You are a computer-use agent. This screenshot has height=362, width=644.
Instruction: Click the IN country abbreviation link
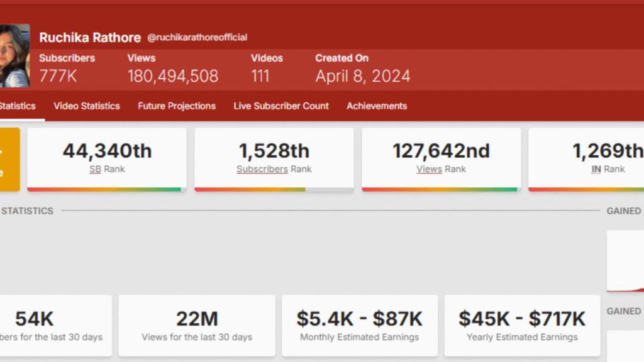pyautogui.click(x=596, y=169)
